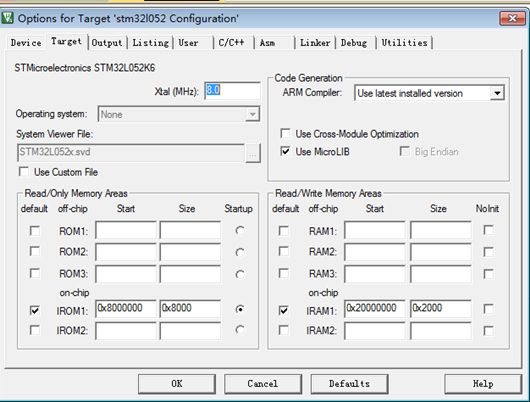Click the ROM1 Start address field
The width and height of the screenshot is (530, 402).
click(126, 230)
